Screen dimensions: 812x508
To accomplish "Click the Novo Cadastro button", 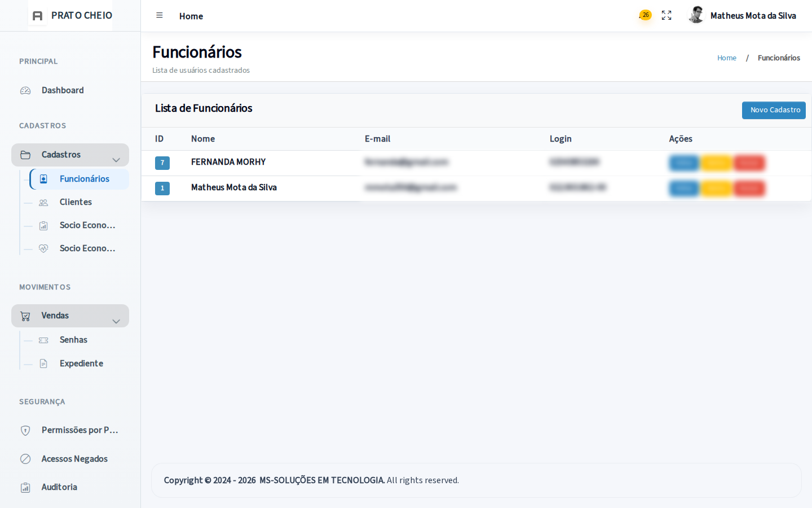I will (x=774, y=110).
